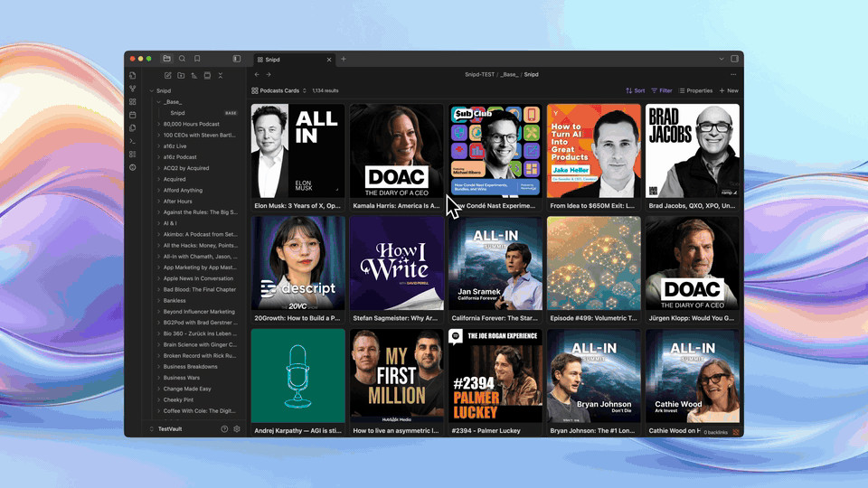Open the California Forever Jan Sramek card
The width and height of the screenshot is (868, 488).
495,270
